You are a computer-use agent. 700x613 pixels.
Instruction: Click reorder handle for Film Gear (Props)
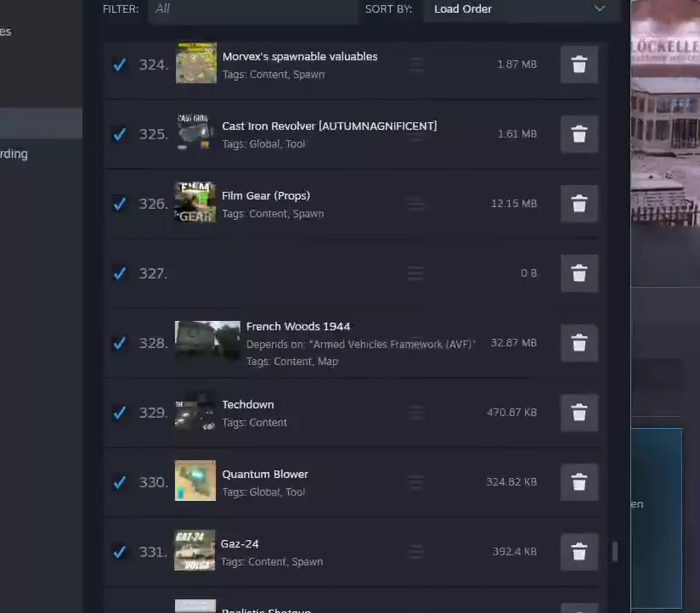[x=416, y=204]
